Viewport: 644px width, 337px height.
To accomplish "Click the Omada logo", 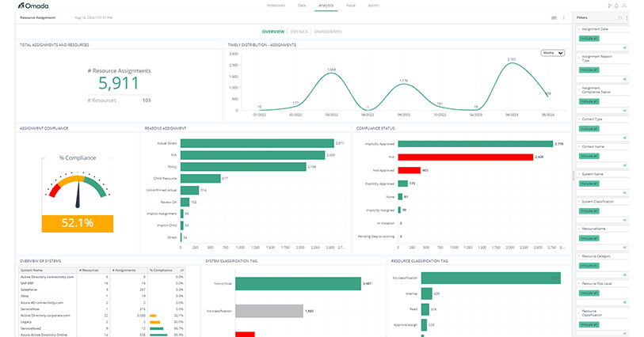I will (33, 6).
